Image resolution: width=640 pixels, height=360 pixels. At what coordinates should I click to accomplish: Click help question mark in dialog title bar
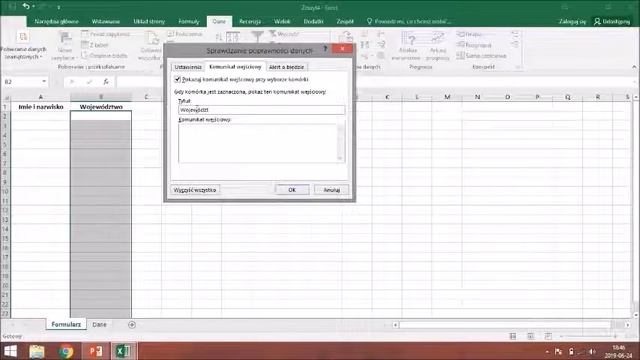[x=325, y=49]
